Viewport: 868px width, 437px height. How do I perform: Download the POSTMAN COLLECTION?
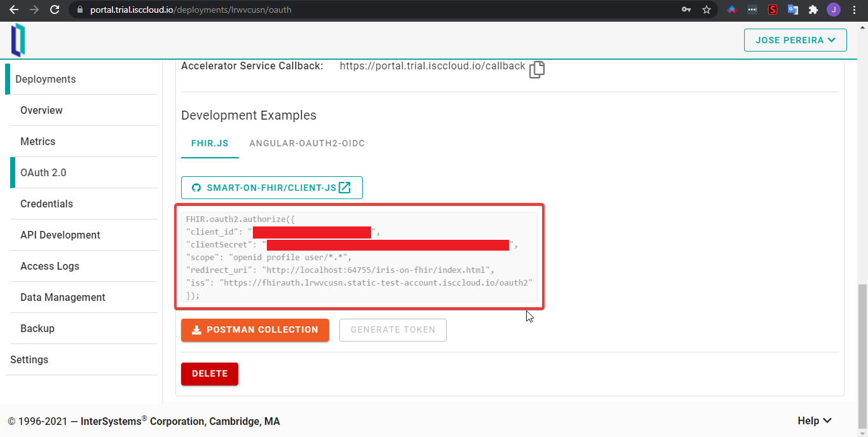point(255,329)
